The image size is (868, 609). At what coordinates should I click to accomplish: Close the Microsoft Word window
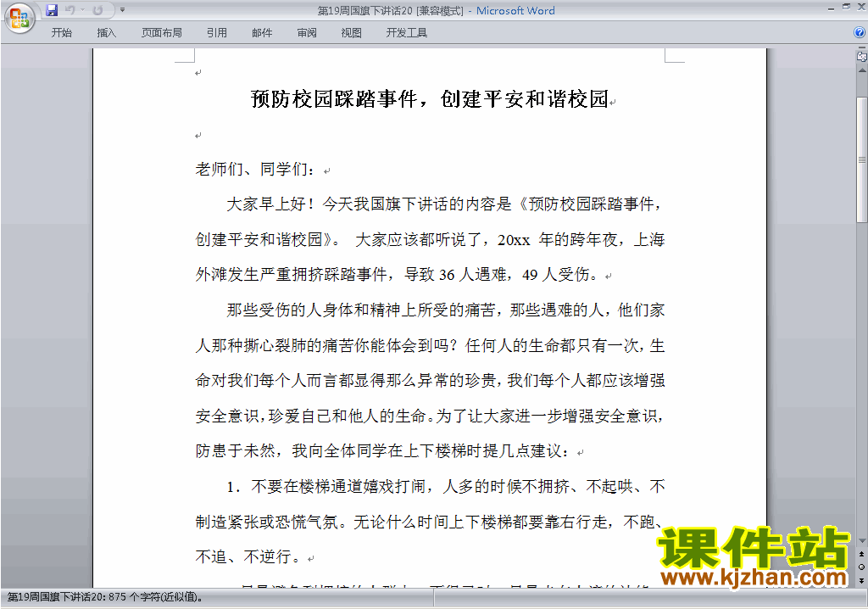coord(861,7)
